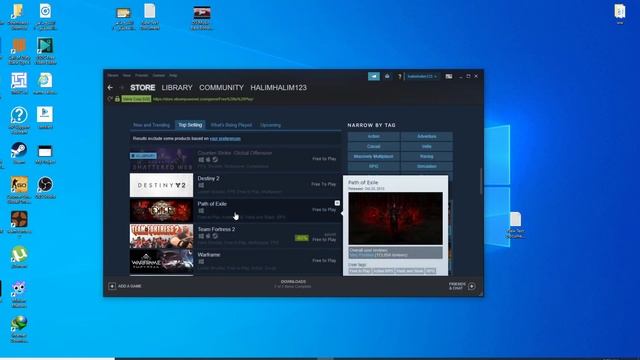
Task: Open the Help menu
Action: (173, 76)
